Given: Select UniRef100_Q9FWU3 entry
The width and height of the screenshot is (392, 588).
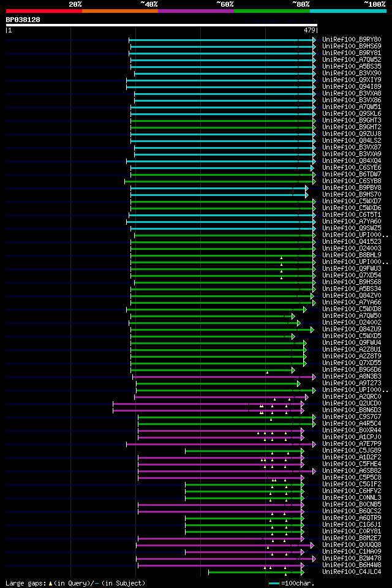Looking at the screenshot, I should [352, 269].
